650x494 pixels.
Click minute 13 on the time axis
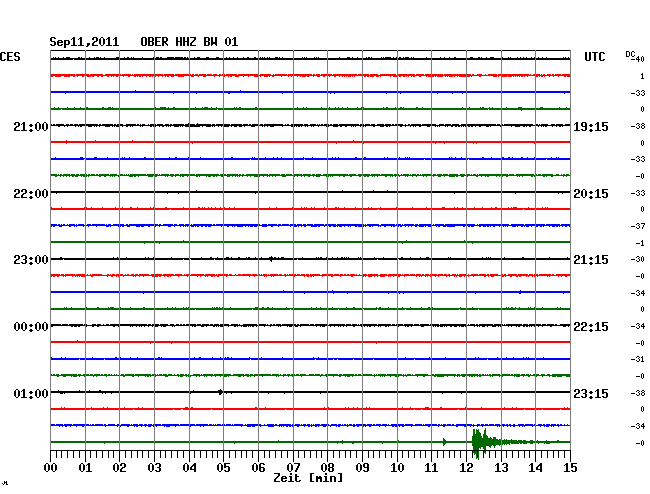[x=501, y=467]
